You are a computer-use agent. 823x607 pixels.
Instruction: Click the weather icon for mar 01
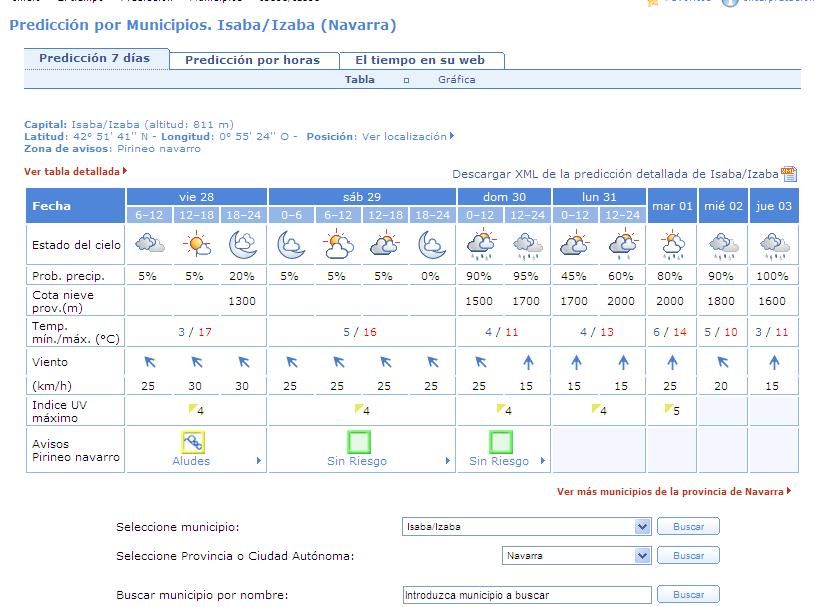673,245
